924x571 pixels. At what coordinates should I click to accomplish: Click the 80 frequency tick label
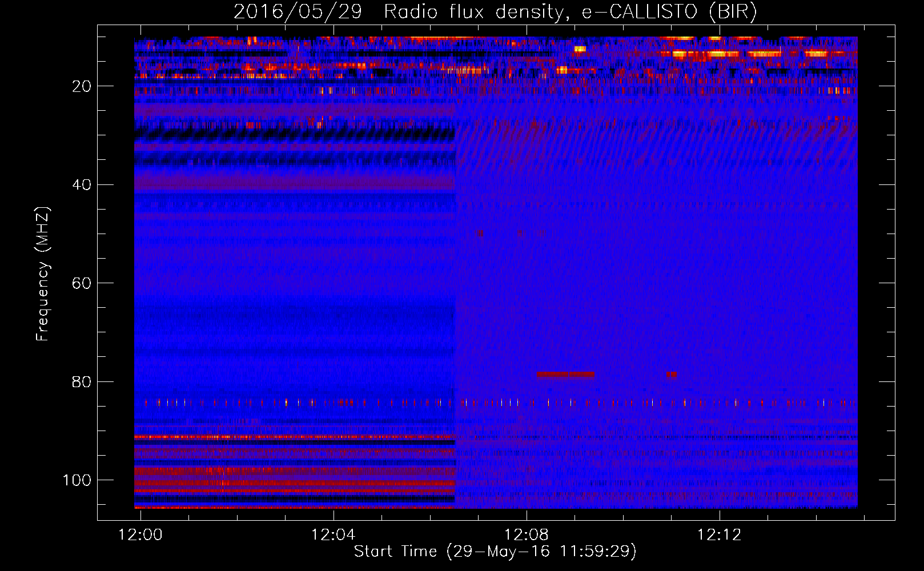pyautogui.click(x=82, y=382)
